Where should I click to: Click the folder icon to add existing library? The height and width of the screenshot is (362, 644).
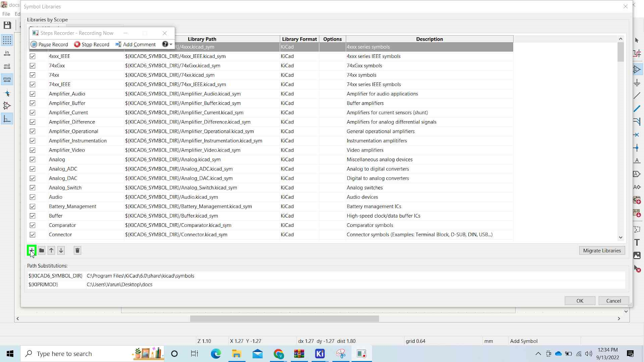tap(41, 250)
